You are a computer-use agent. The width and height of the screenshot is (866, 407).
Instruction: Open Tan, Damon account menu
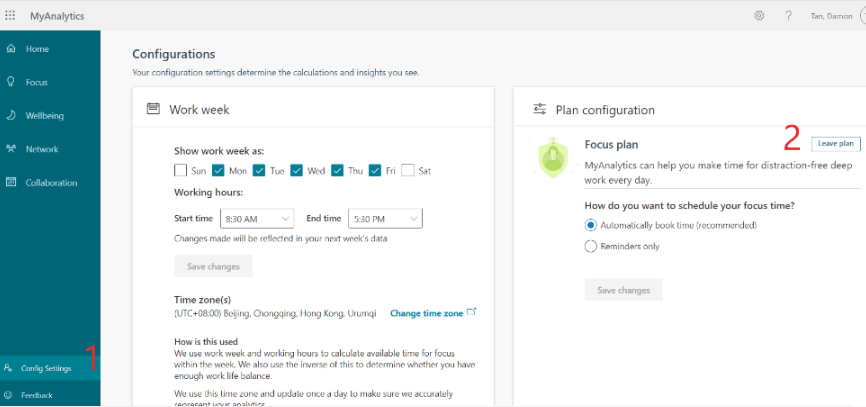pyautogui.click(x=831, y=16)
